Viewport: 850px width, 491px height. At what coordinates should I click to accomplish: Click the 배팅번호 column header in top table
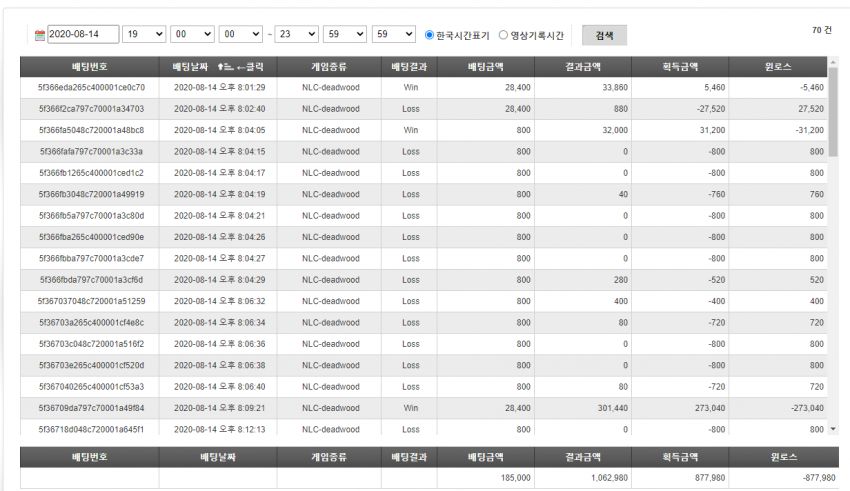pyautogui.click(x=89, y=67)
